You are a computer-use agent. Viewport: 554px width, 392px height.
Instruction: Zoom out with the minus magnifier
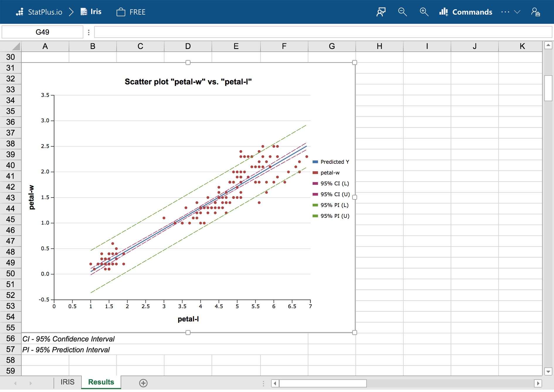[402, 12]
